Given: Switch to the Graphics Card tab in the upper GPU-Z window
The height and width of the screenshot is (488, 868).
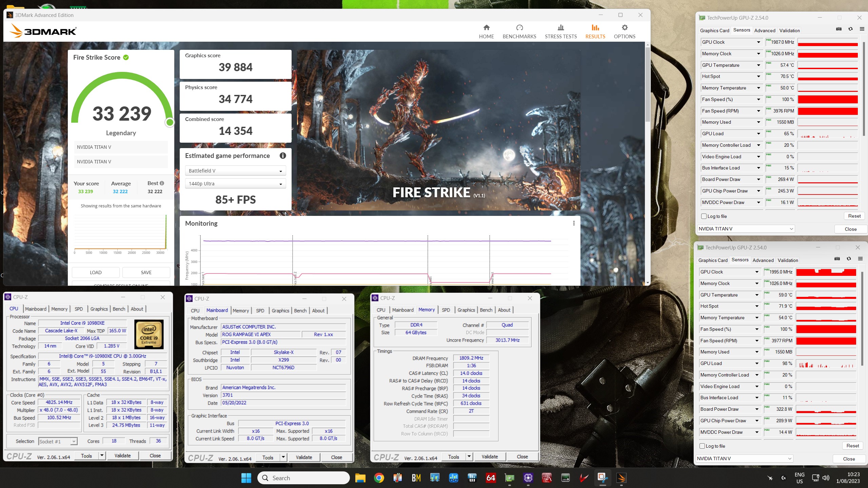Looking at the screenshot, I should click(714, 30).
